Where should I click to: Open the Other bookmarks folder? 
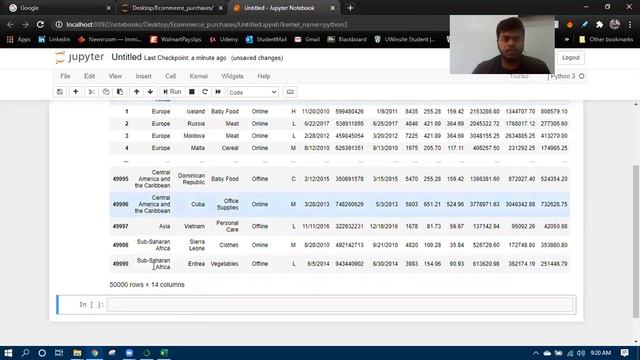(606, 39)
